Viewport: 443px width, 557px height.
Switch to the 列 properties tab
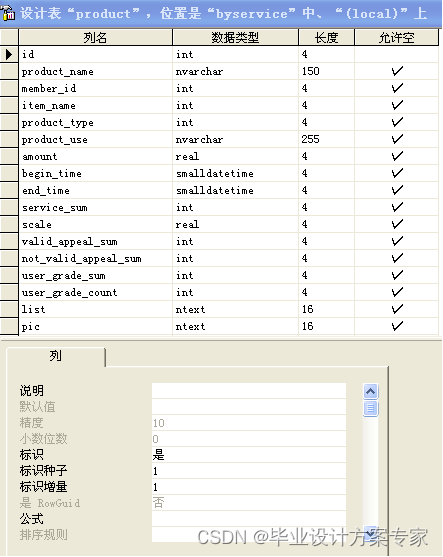pyautogui.click(x=56, y=356)
